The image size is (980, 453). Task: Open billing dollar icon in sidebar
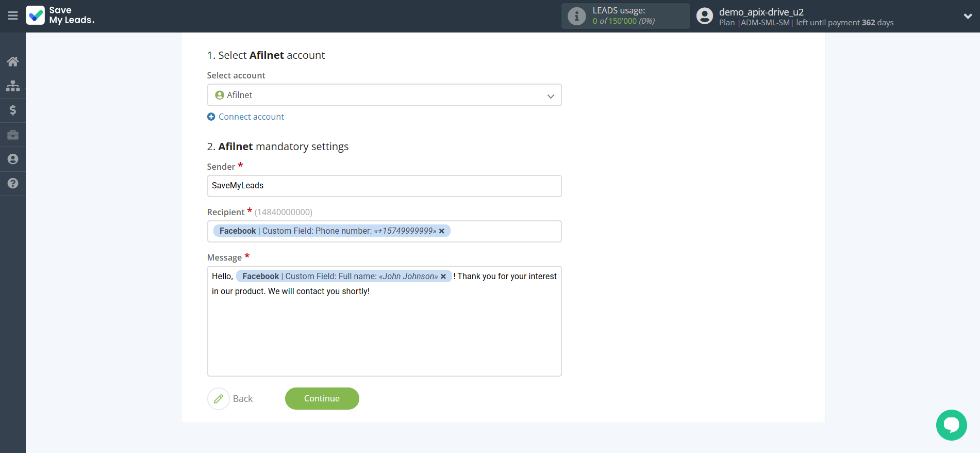[x=13, y=110]
